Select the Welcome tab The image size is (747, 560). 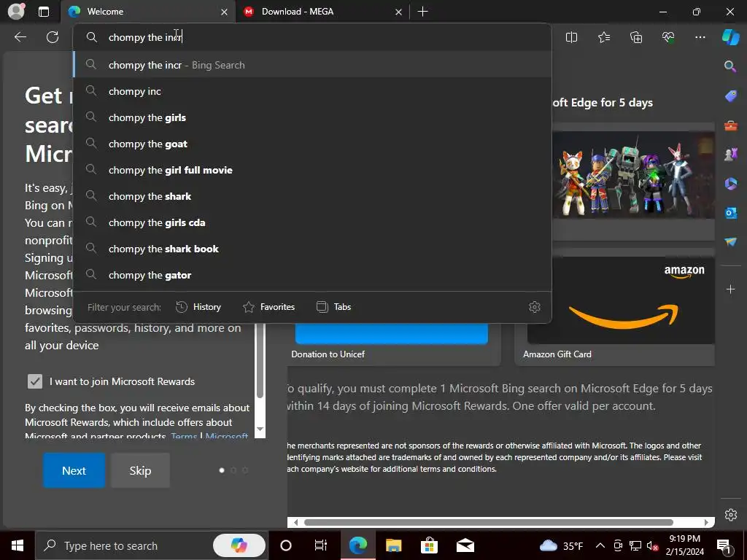click(147, 12)
